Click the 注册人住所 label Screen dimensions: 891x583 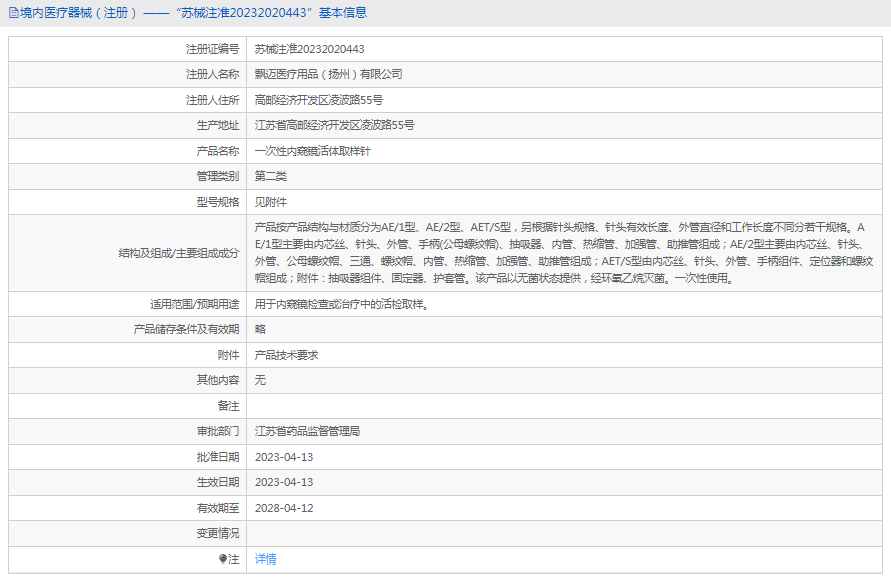pos(213,100)
